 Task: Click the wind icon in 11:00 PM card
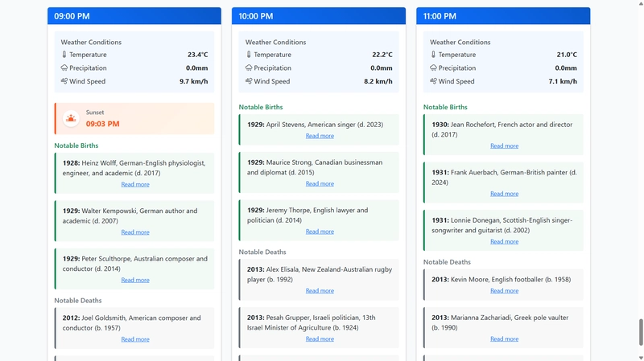(433, 81)
